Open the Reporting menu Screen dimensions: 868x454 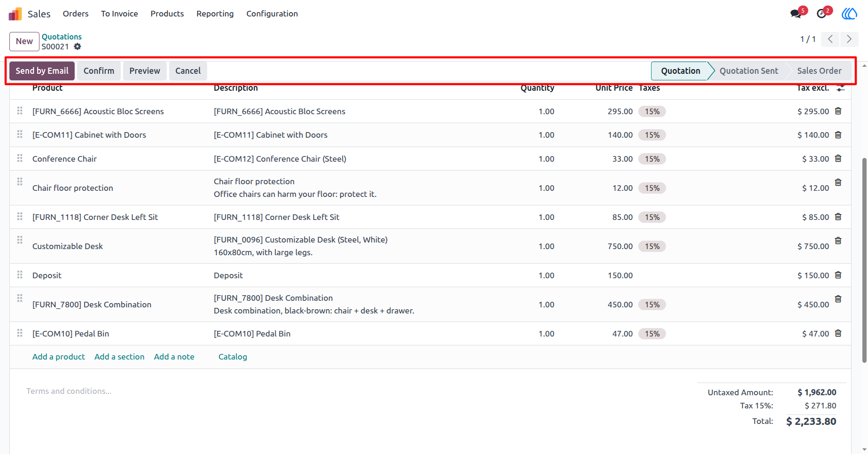click(215, 14)
